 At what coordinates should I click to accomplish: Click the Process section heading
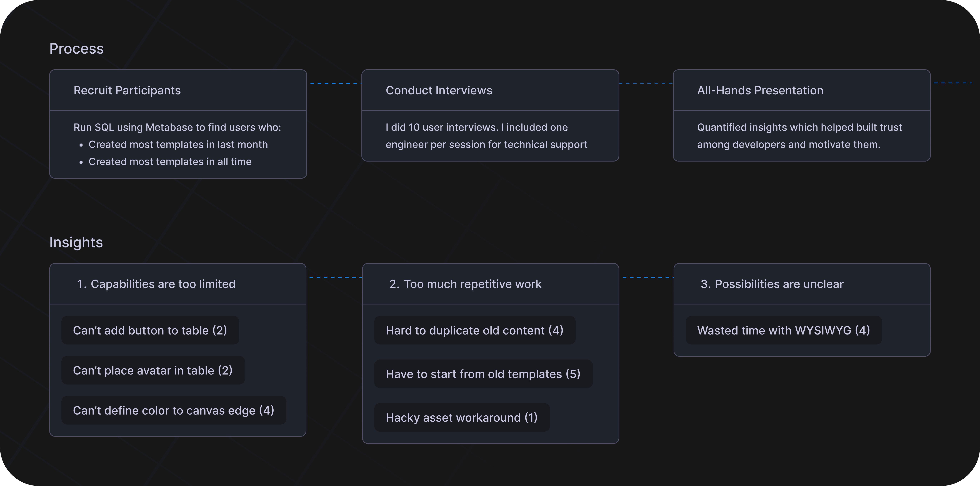76,49
